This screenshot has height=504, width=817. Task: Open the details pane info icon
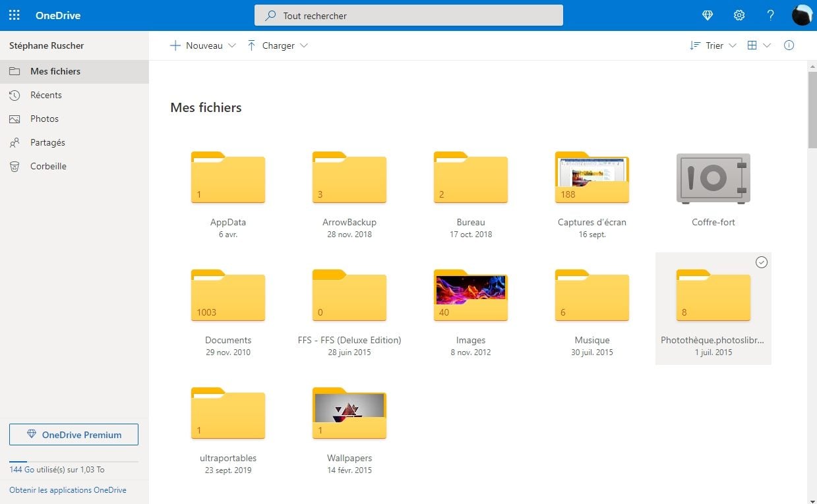(x=789, y=45)
